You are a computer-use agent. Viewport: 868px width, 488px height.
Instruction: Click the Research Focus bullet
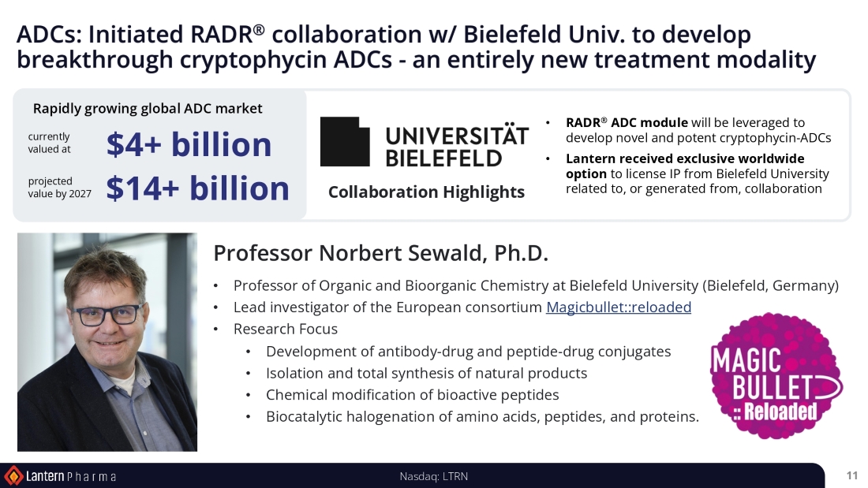(x=285, y=329)
